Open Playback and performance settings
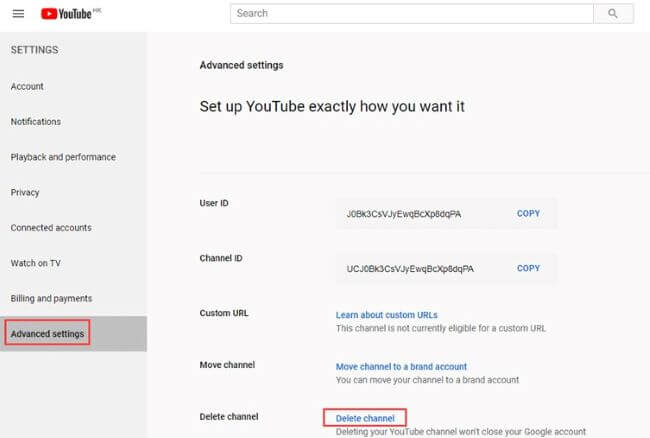Viewport: 650px width, 438px height. tap(63, 157)
